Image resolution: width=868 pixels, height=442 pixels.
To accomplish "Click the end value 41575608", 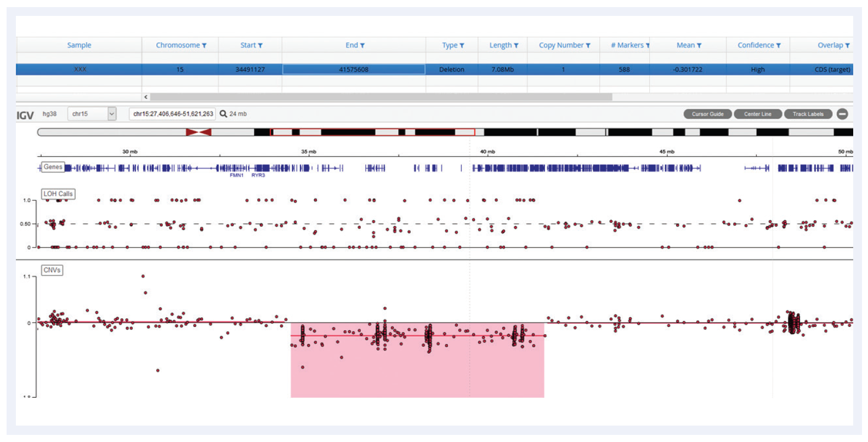I will 354,70.
